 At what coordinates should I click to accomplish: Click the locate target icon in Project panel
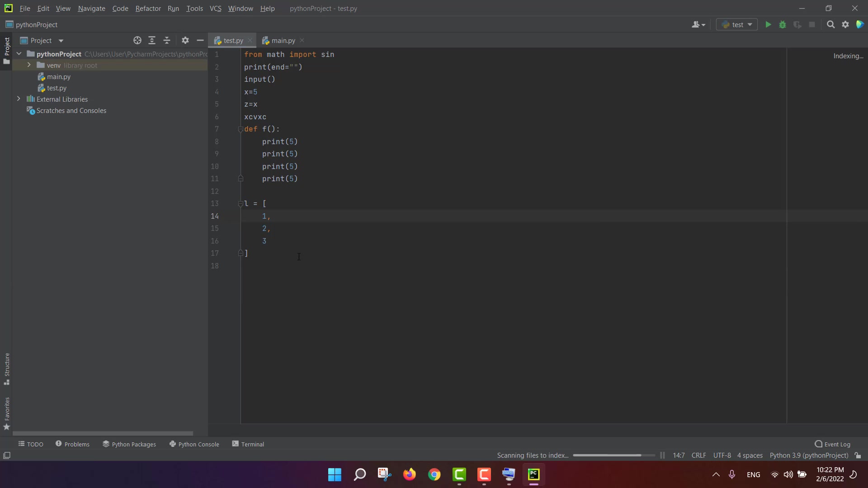[x=137, y=41]
